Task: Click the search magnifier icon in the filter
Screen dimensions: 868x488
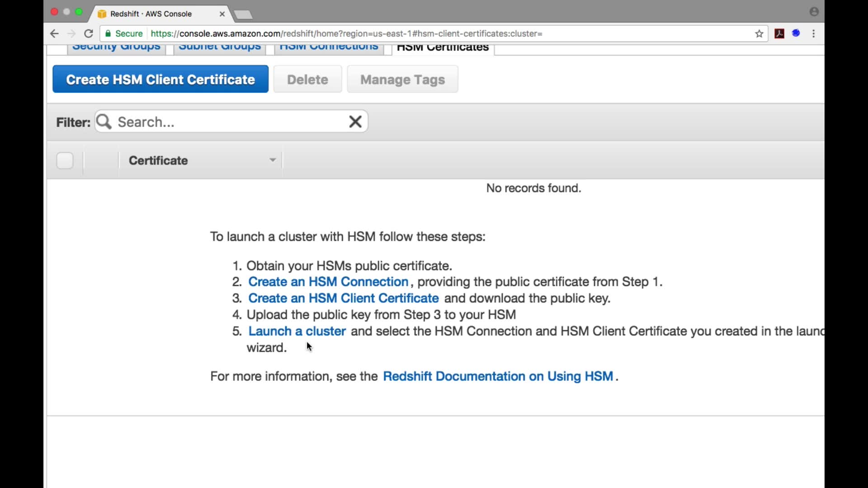Action: tap(104, 122)
